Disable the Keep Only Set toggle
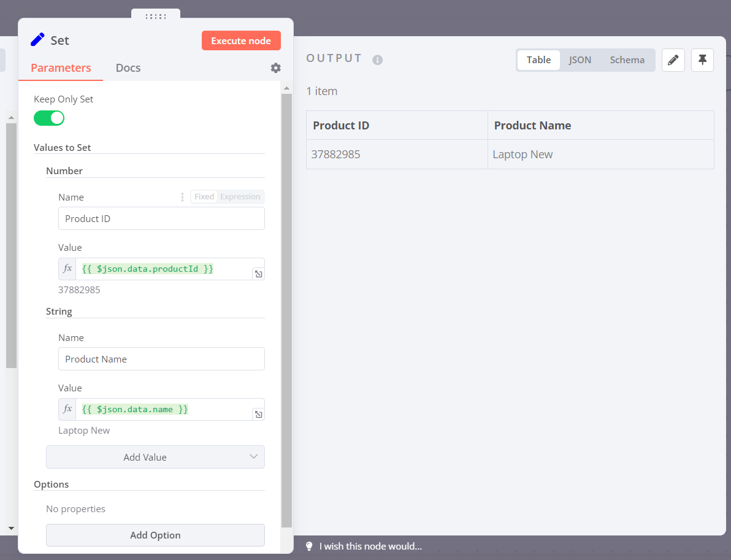This screenshot has width=731, height=560. click(49, 118)
